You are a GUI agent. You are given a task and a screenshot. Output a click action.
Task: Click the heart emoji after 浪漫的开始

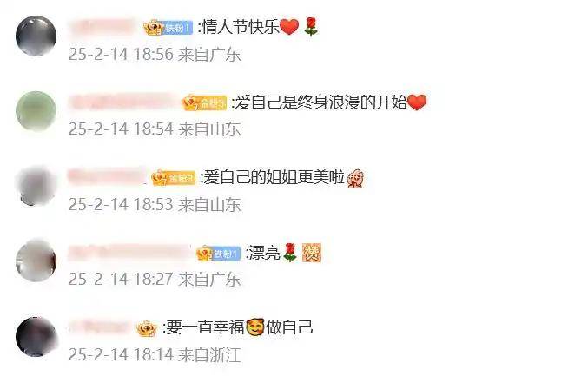417,102
